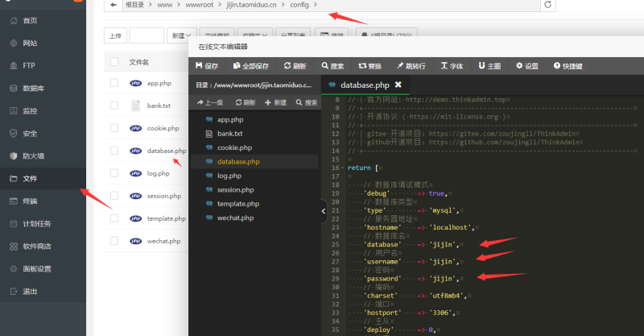Click the back arrow in the path bar
Viewport: 644px width, 336px height.
tap(114, 5)
